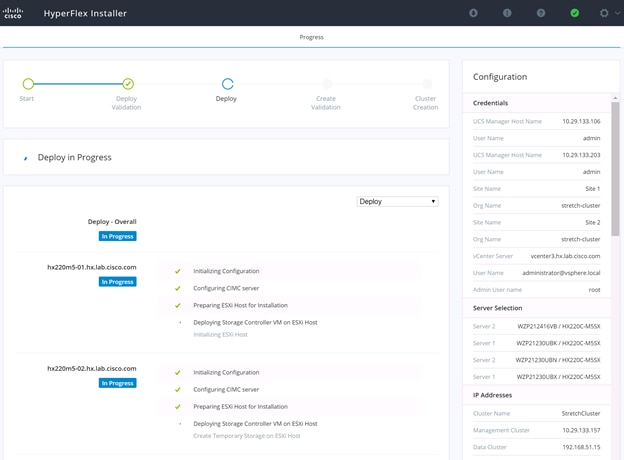Click the Cisco logo in the header
624x460 pixels.
pyautogui.click(x=13, y=13)
